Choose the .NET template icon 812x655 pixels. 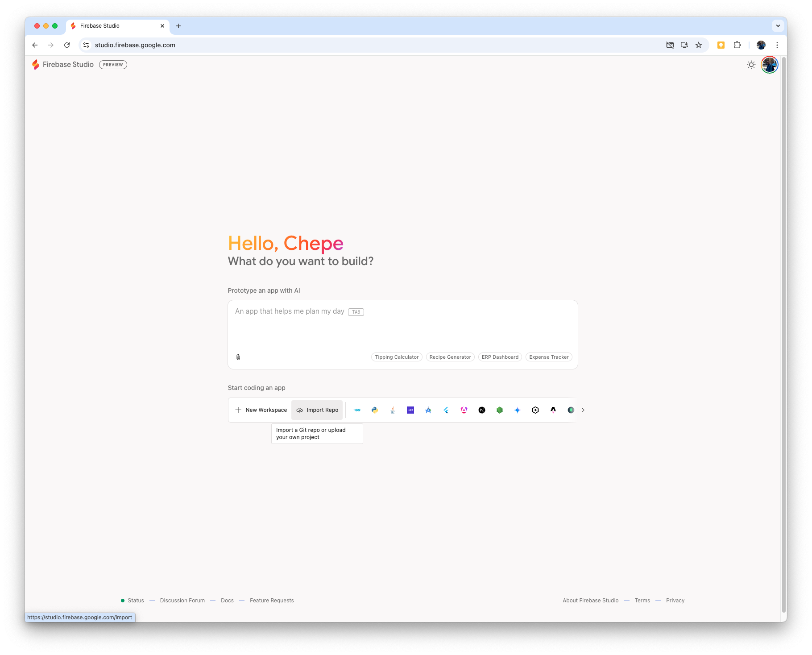[410, 410]
